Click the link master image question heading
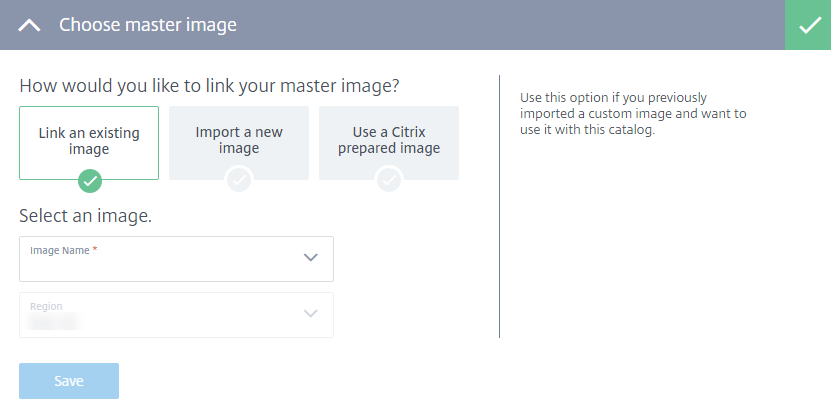 pyautogui.click(x=216, y=86)
